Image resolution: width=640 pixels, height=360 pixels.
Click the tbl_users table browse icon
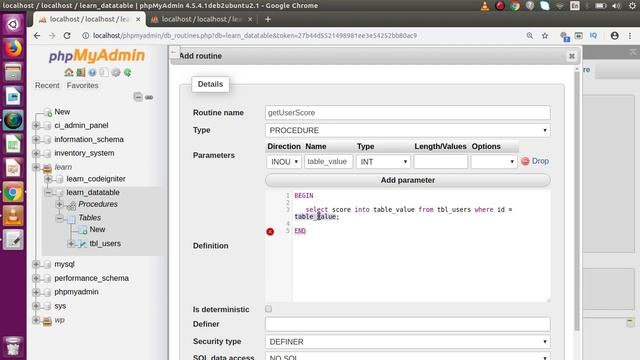pos(83,244)
